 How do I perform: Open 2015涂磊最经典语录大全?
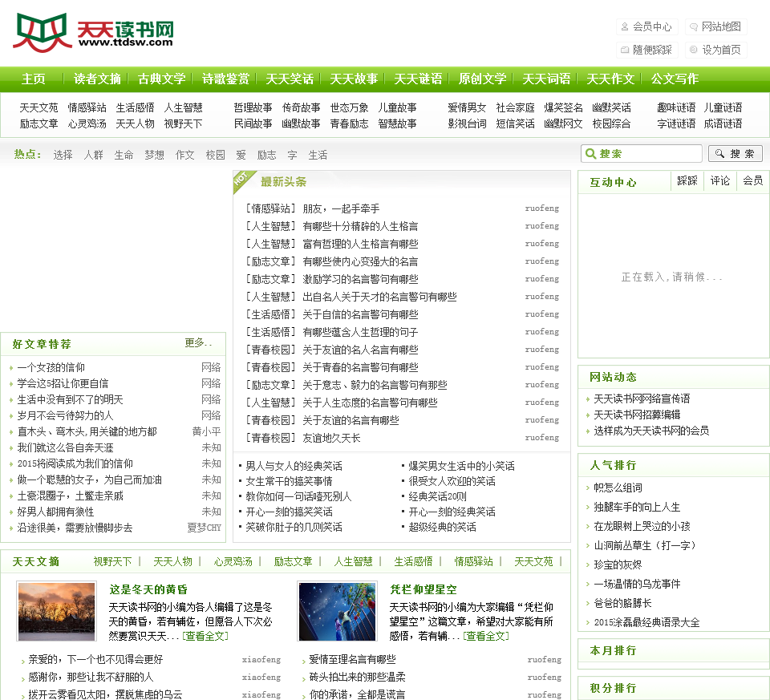click(x=646, y=622)
